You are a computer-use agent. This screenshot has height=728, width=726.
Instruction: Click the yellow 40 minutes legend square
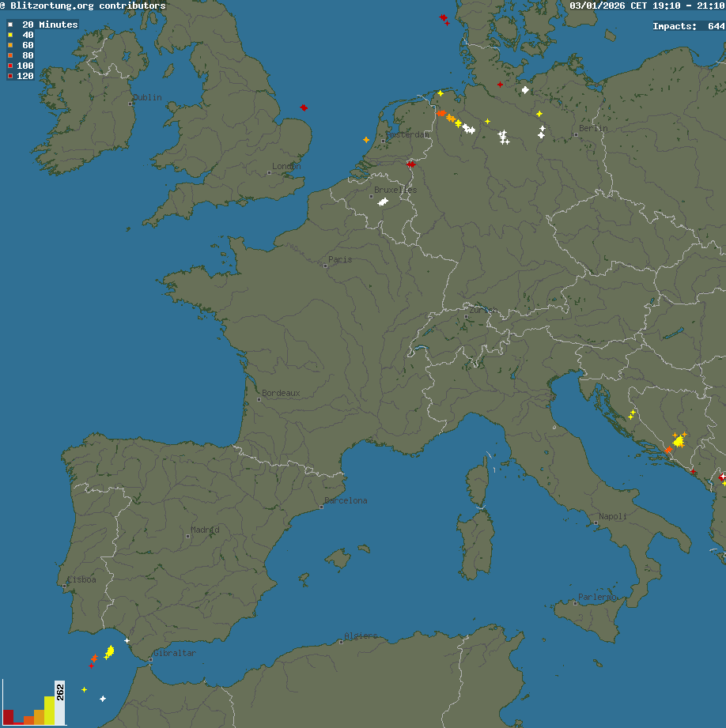pyautogui.click(x=10, y=35)
